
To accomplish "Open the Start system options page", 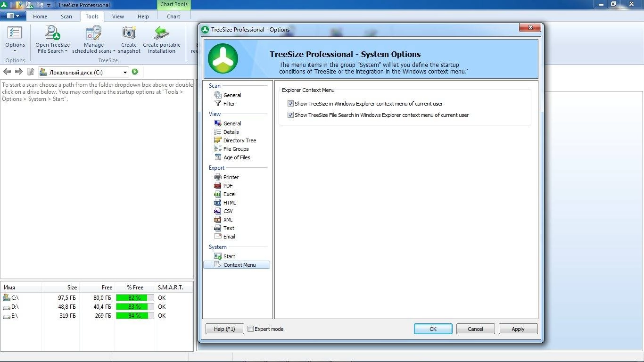I will pos(224,256).
